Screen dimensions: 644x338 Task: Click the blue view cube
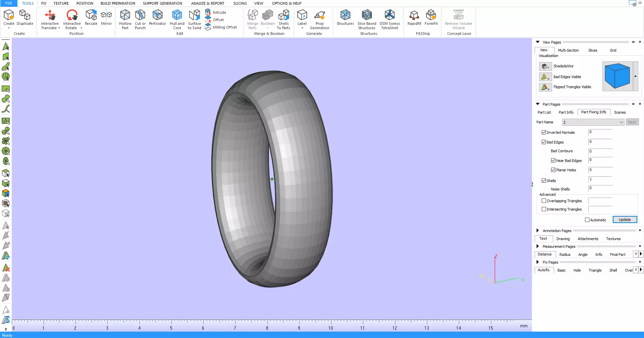click(617, 76)
